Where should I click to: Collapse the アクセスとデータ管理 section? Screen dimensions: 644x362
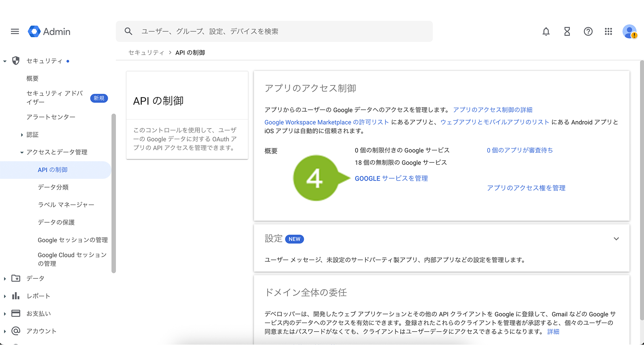click(x=22, y=152)
